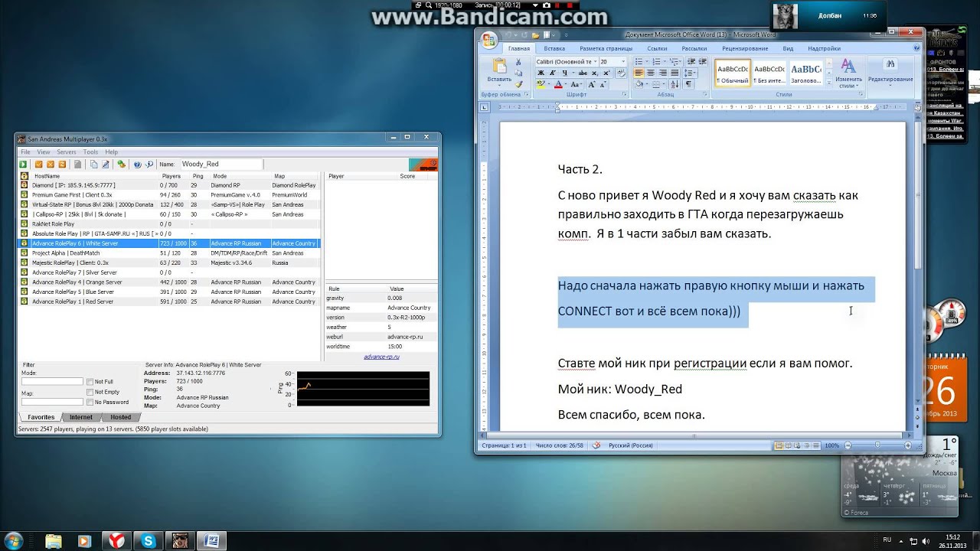This screenshot has width=980, height=551.
Task: Toggle italic (К) formatting in Word
Action: tap(552, 73)
